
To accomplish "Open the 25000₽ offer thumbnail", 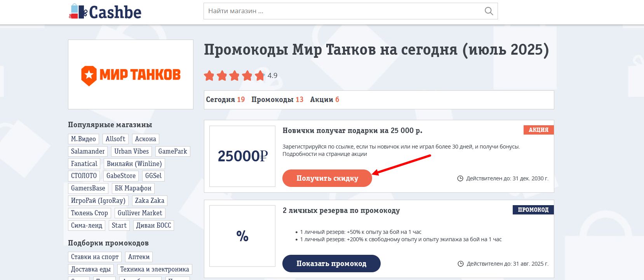I will pyautogui.click(x=242, y=156).
